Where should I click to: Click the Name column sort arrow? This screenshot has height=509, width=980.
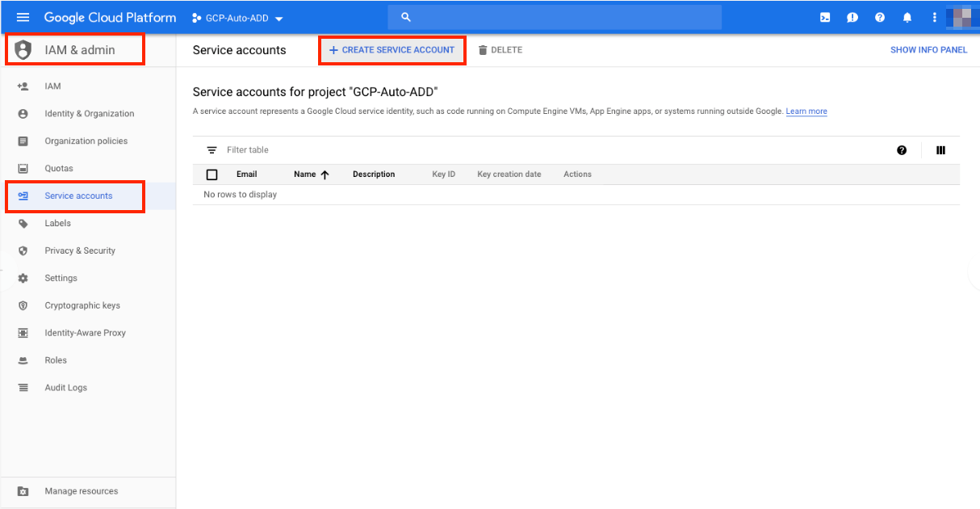point(325,175)
